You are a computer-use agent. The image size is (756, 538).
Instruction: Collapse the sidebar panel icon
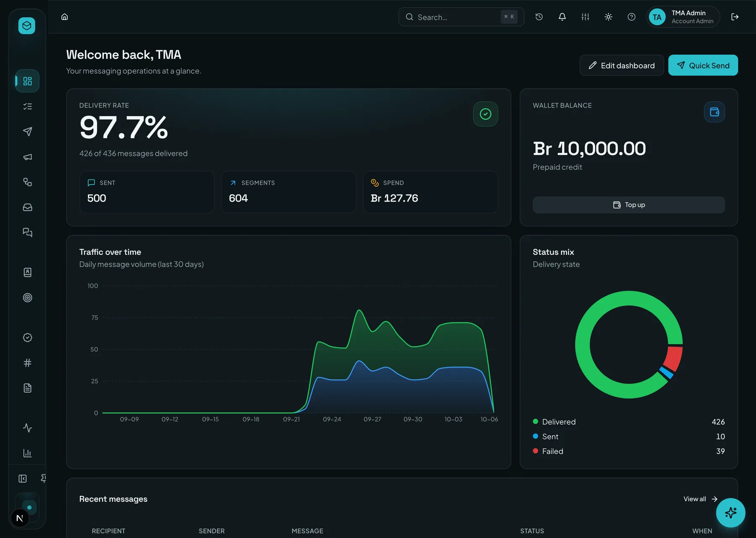coord(23,479)
